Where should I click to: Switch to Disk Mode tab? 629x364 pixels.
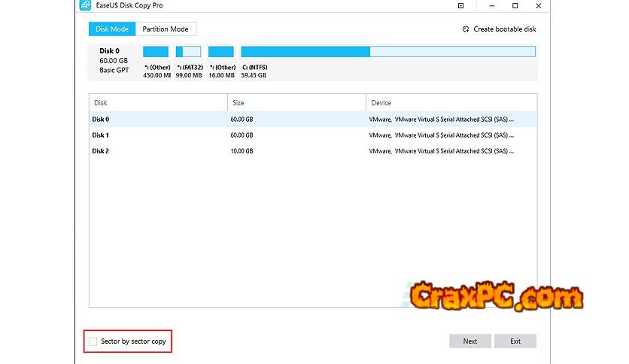click(112, 29)
